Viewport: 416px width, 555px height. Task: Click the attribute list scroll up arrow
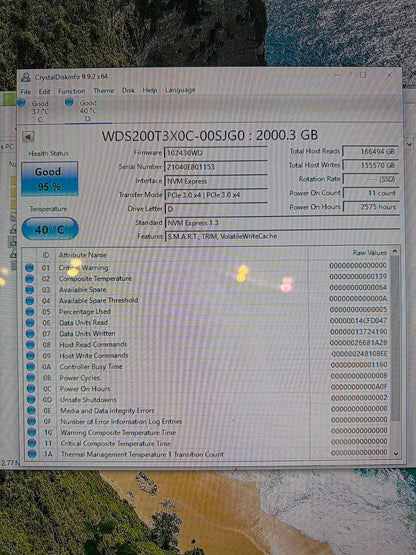395,252
